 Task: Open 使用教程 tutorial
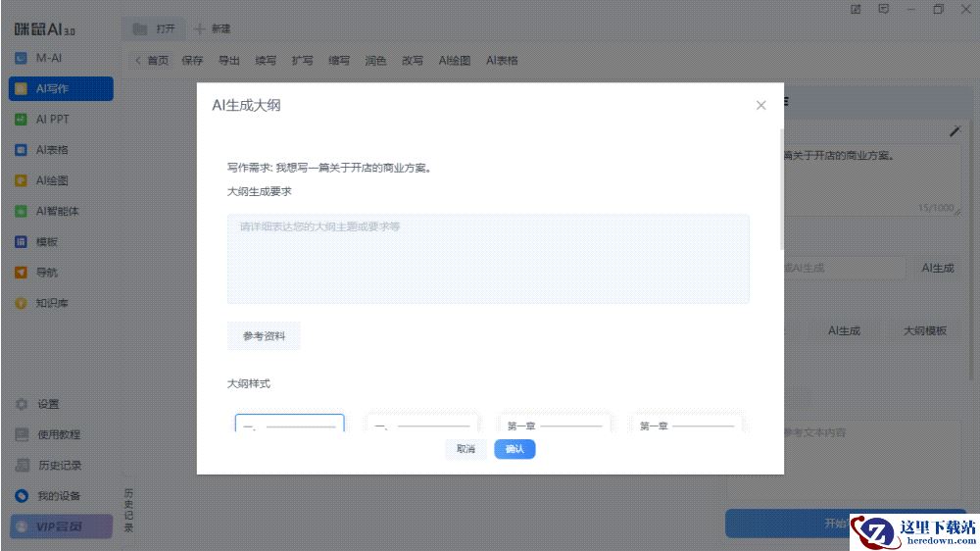click(48, 434)
